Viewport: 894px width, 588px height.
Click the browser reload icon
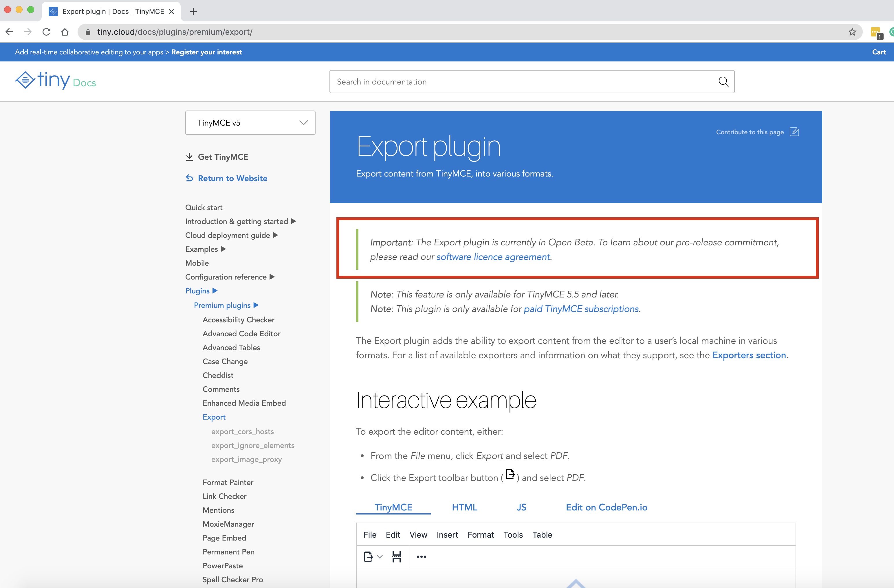click(46, 32)
